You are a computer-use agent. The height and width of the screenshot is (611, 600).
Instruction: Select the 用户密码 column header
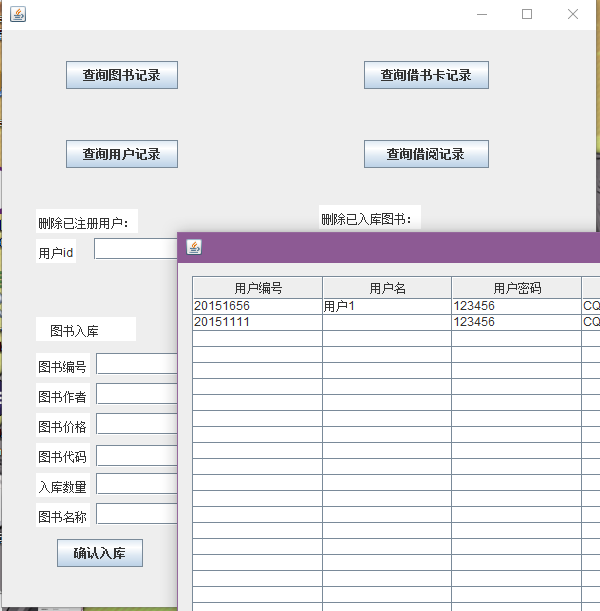click(517, 288)
